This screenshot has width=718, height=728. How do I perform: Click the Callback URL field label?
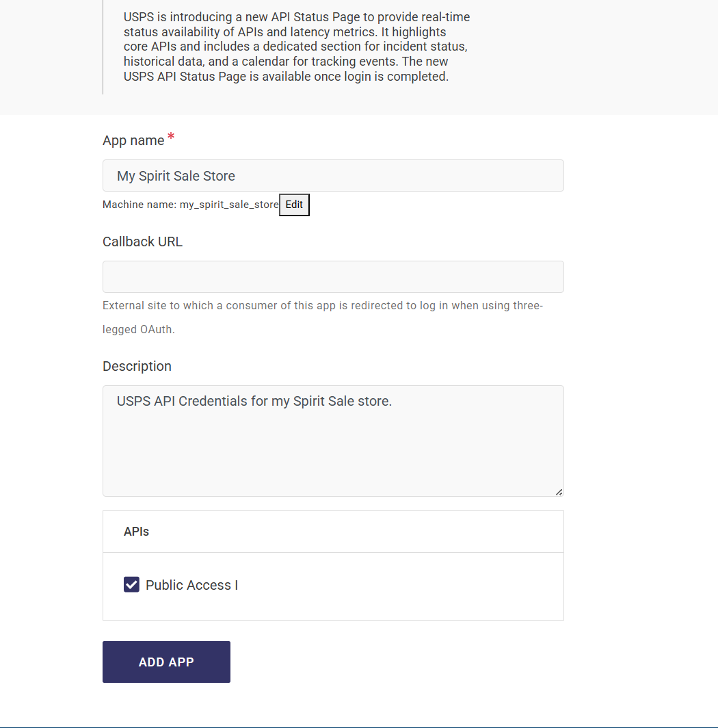coord(142,242)
